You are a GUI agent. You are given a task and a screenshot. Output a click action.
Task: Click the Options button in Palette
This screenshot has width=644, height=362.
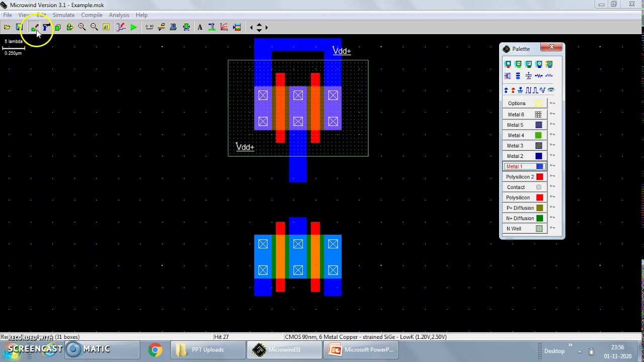(524, 103)
